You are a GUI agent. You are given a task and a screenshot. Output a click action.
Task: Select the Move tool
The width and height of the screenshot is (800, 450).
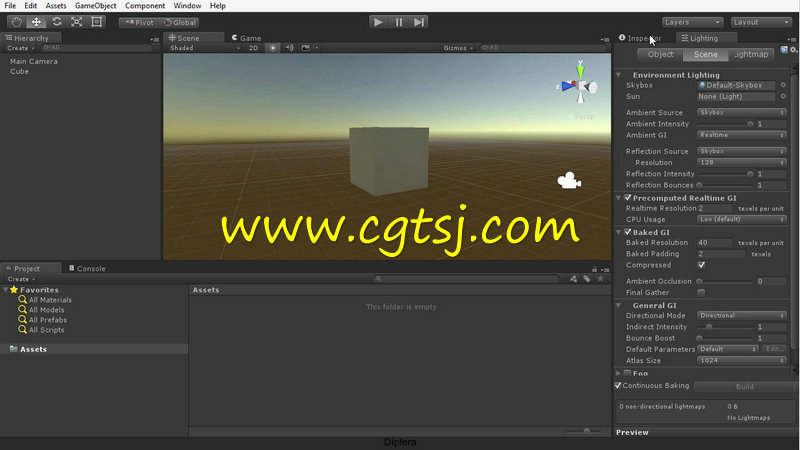(x=36, y=22)
